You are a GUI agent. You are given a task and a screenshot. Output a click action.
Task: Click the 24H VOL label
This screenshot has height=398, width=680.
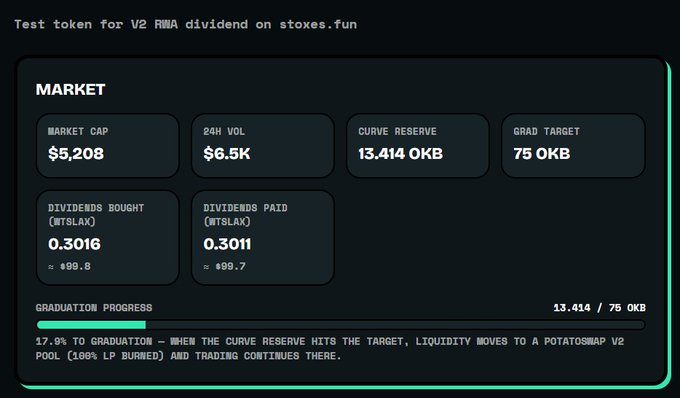pyautogui.click(x=224, y=131)
